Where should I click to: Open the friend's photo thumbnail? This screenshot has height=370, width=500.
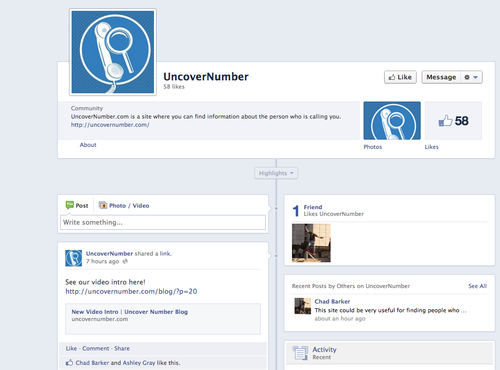point(311,243)
